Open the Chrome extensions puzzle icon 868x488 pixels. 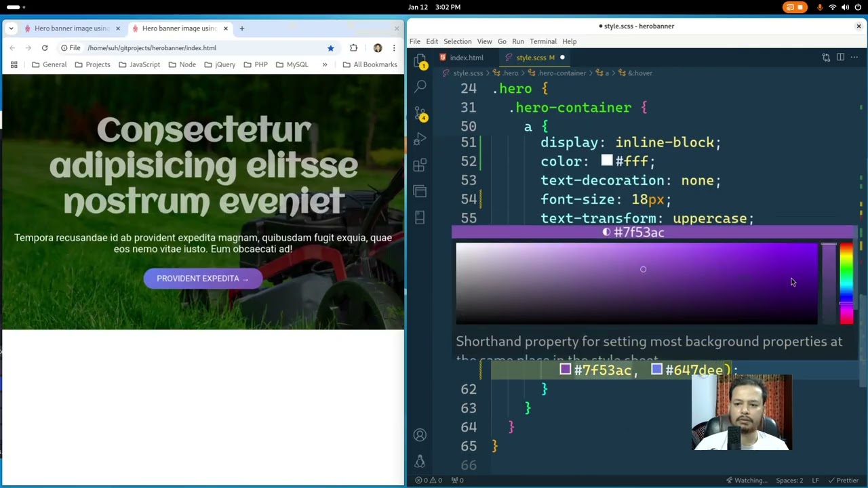[x=353, y=48]
